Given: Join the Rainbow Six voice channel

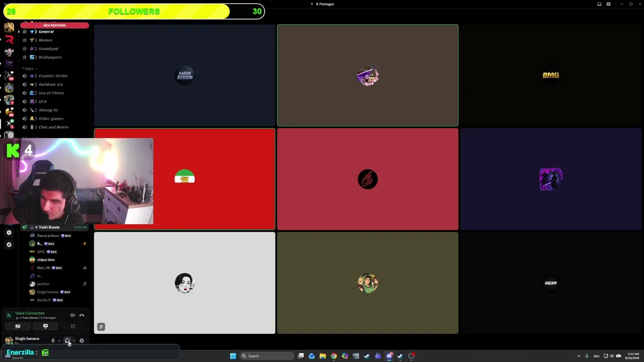Looking at the screenshot, I should click(54, 84).
